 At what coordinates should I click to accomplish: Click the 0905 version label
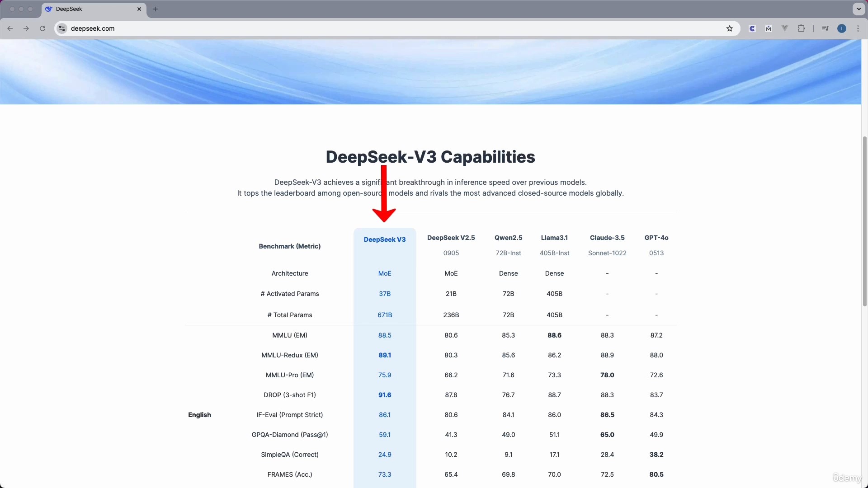tap(451, 253)
